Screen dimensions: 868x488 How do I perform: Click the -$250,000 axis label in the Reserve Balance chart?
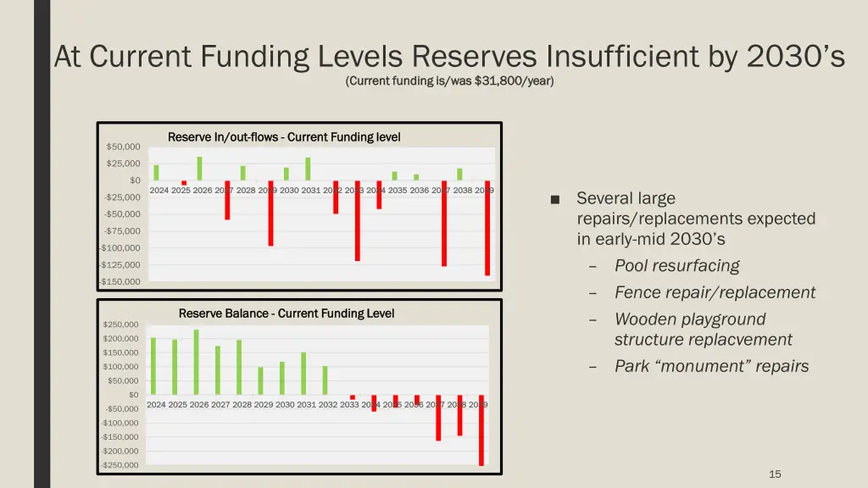tap(120, 465)
